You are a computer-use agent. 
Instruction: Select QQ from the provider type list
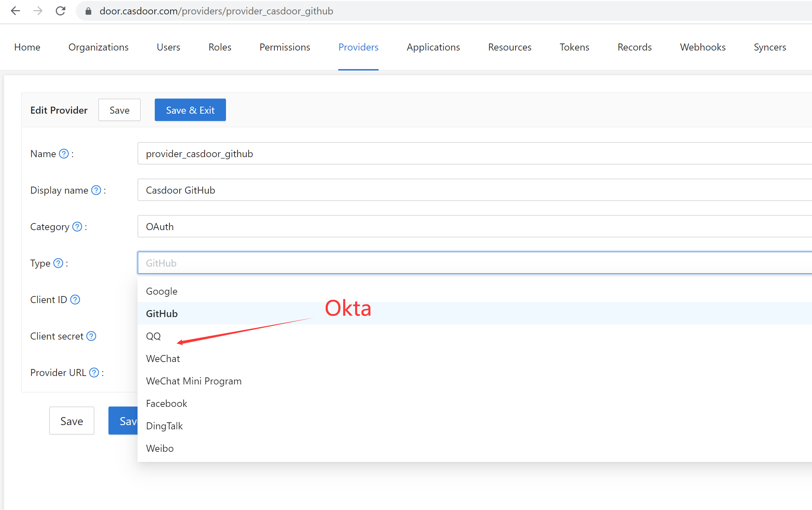(x=153, y=336)
